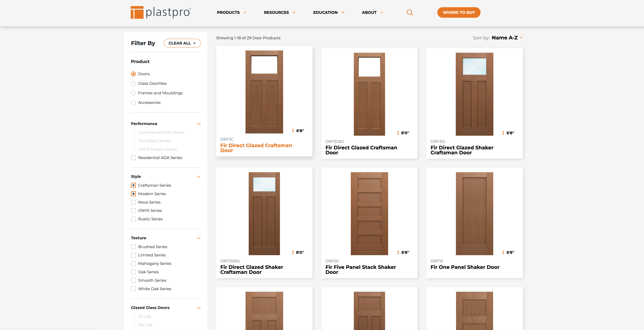Click the DRF3C80 door thumbnail image
644x330 pixels.
click(x=369, y=94)
